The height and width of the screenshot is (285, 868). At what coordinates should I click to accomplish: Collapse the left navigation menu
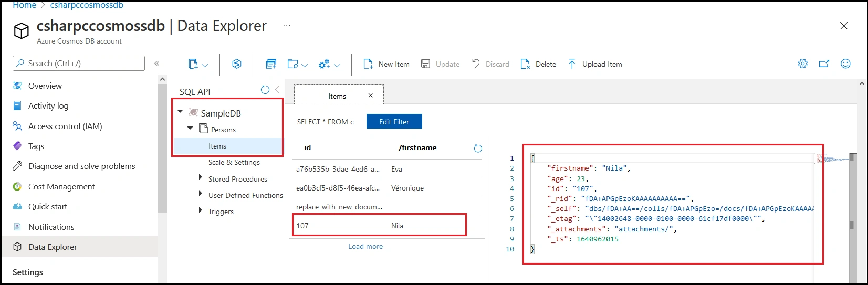156,64
